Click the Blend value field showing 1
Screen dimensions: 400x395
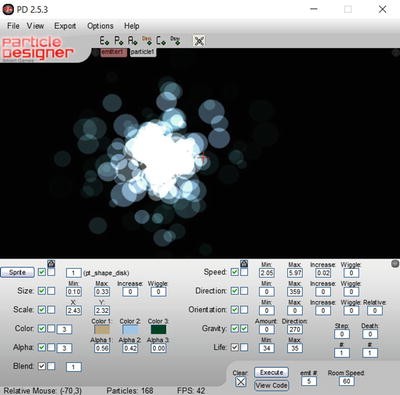(74, 367)
